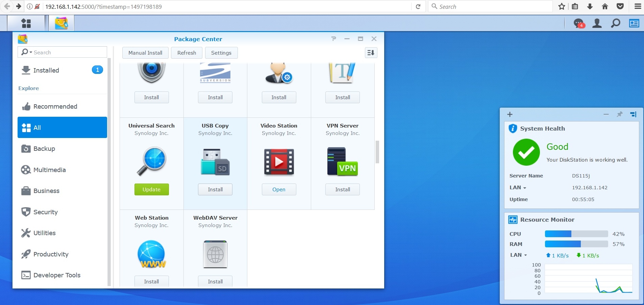Screen dimensions: 644x305
Task: Install the VPN Server package
Action: [x=343, y=189]
